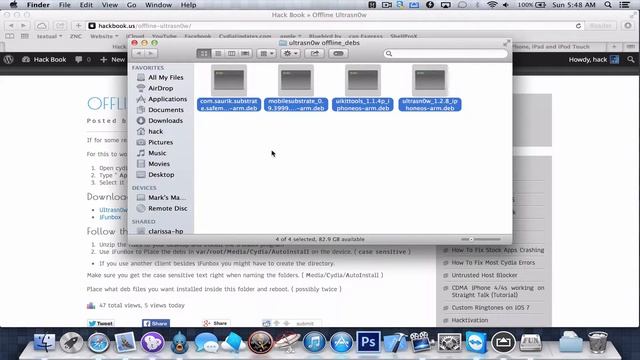This screenshot has height=360, width=640.
Task: Click the Facebook Share button
Action: click(x=156, y=323)
